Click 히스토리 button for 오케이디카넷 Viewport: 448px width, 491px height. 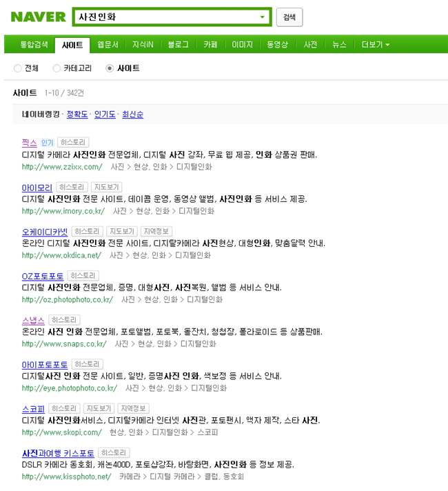(88, 232)
